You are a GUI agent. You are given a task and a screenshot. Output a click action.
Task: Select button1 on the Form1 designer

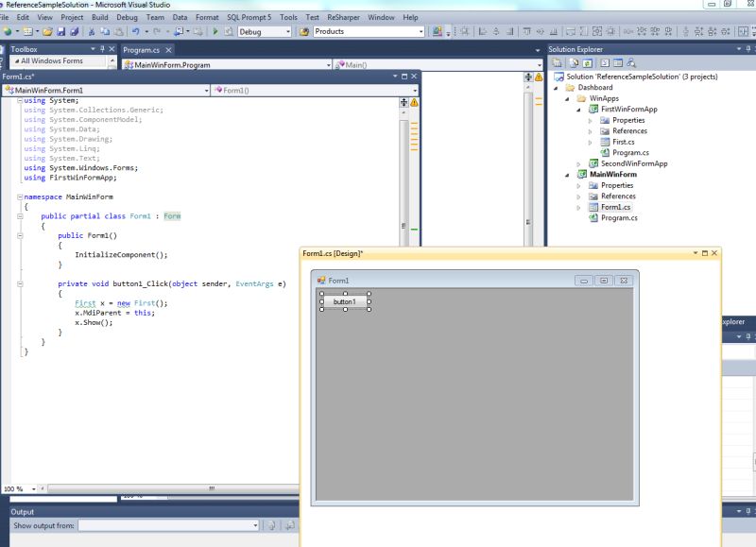(345, 301)
